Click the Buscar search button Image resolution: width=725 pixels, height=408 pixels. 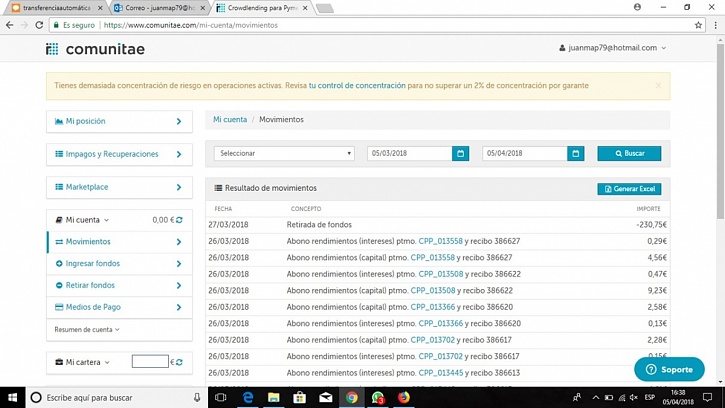pyautogui.click(x=629, y=154)
